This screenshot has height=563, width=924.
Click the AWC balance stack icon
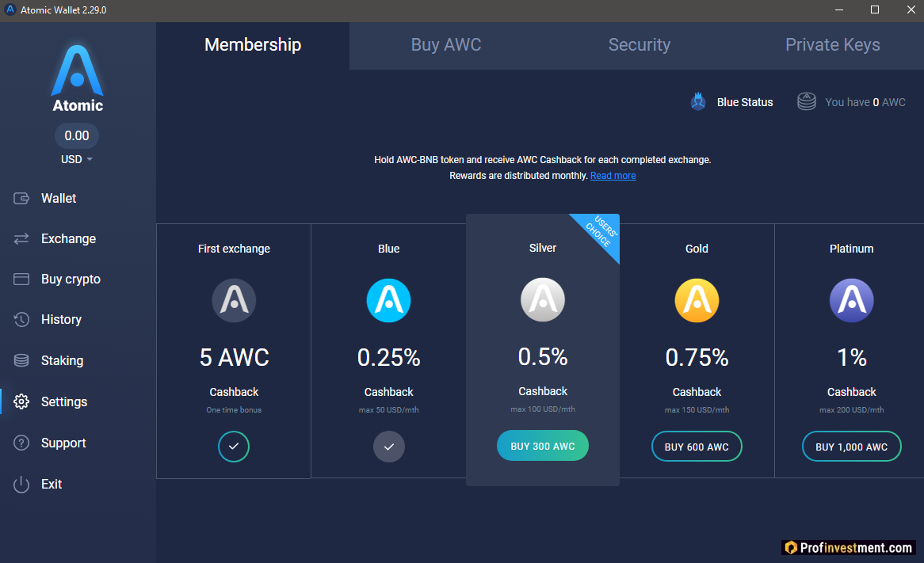[806, 101]
